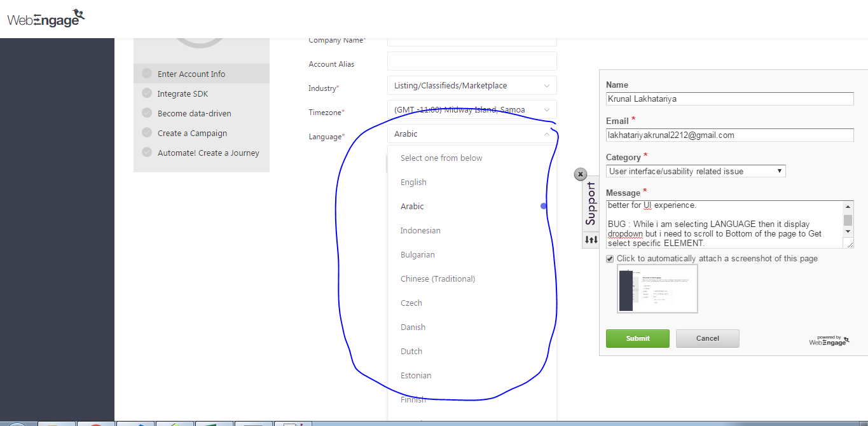Click the message box scrollbar thumb
Screen dimensions: 868x426
[848, 220]
